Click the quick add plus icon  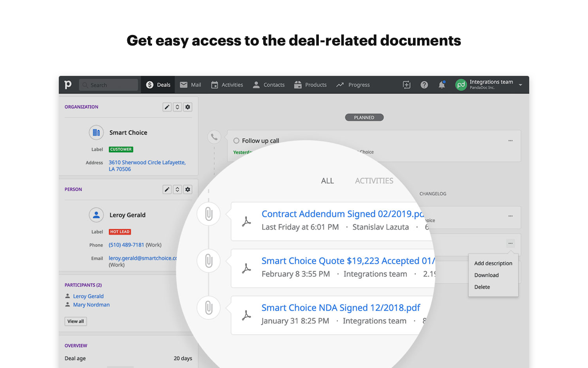pos(407,85)
